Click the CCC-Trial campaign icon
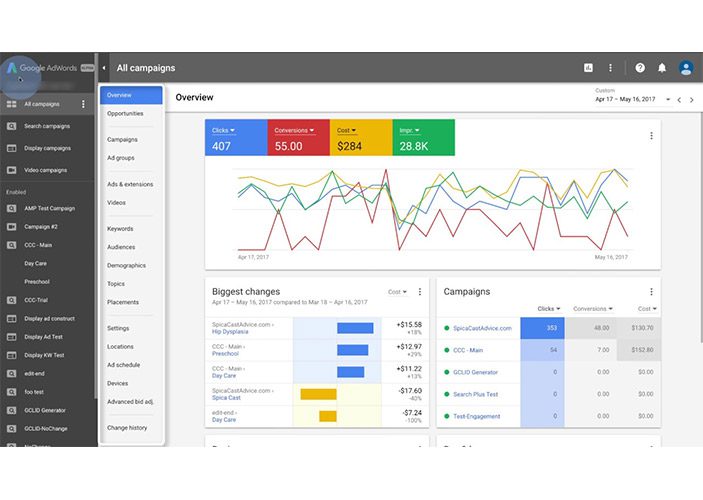Image resolution: width=703 pixels, height=500 pixels. pyautogui.click(x=12, y=300)
